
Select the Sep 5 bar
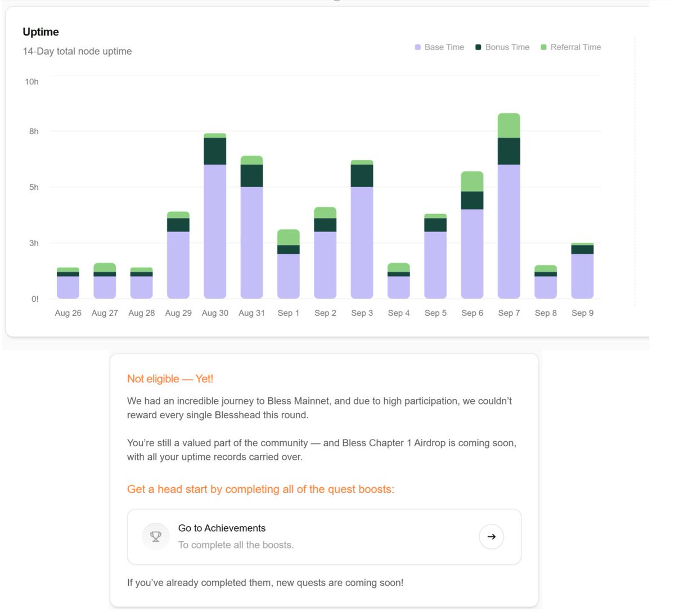(x=435, y=256)
